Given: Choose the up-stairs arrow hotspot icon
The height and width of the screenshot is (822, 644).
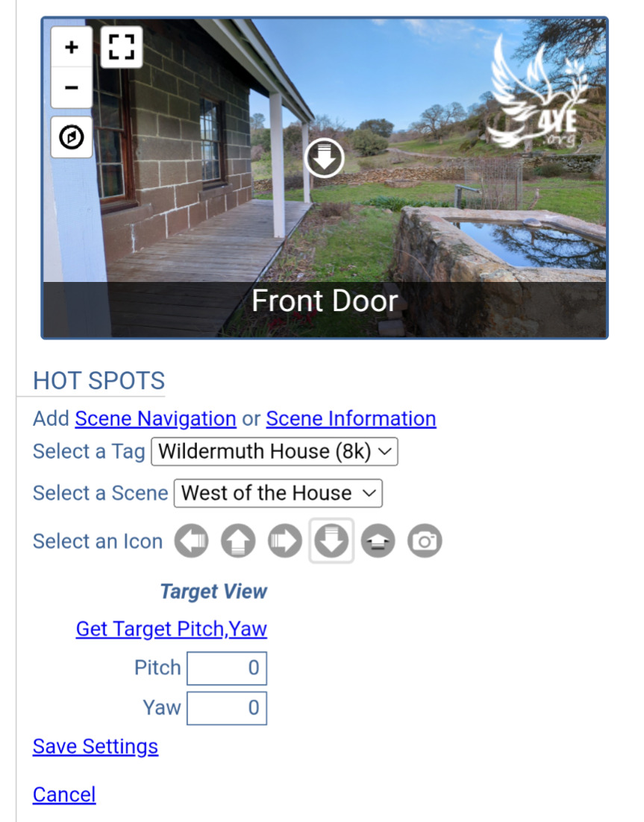Looking at the screenshot, I should click(x=378, y=541).
